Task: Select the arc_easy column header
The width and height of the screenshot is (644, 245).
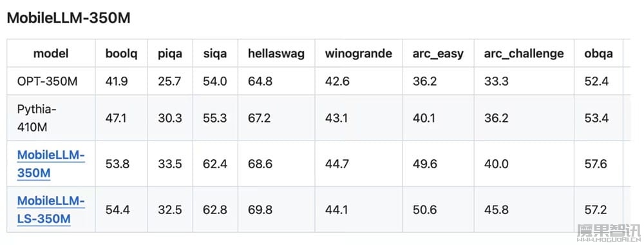Action: point(438,54)
